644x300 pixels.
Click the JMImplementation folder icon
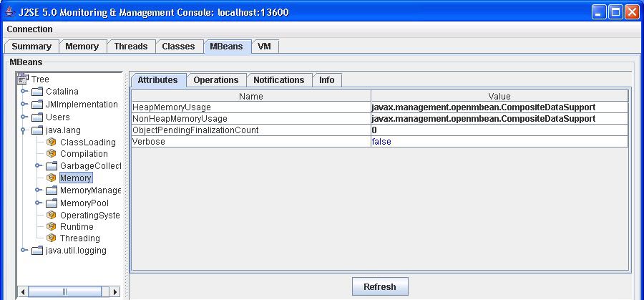(x=37, y=105)
